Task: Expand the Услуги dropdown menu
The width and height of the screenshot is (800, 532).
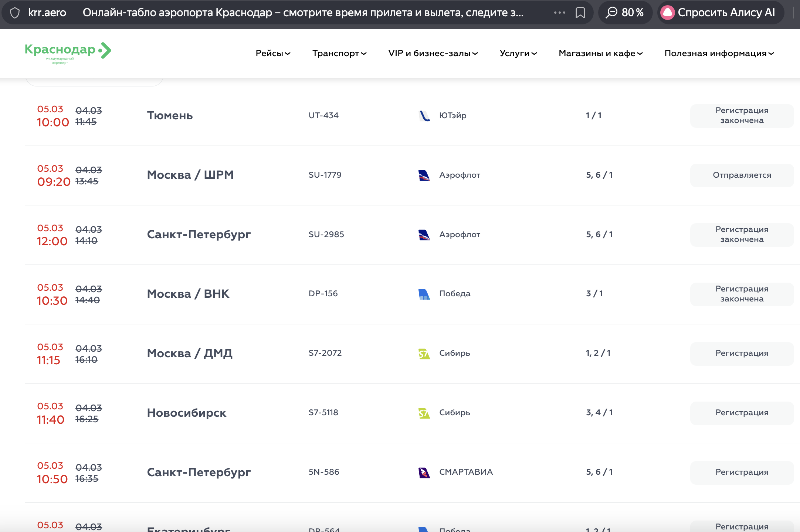Action: point(518,54)
